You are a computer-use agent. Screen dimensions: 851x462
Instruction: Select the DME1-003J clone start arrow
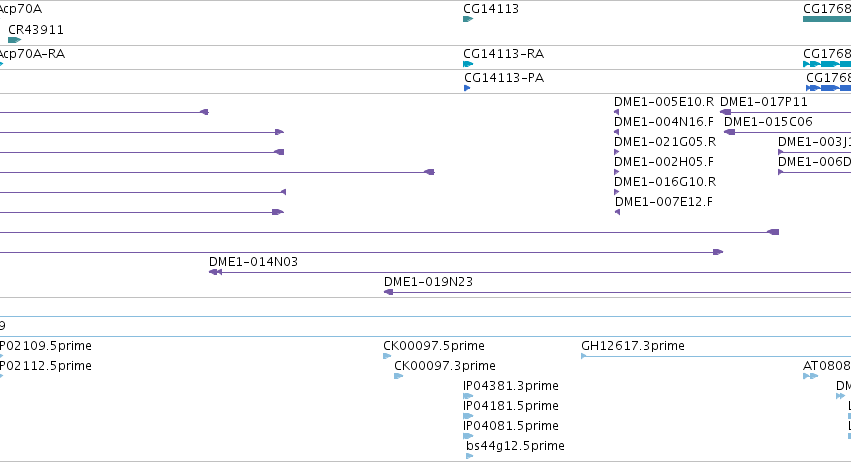[x=780, y=152]
